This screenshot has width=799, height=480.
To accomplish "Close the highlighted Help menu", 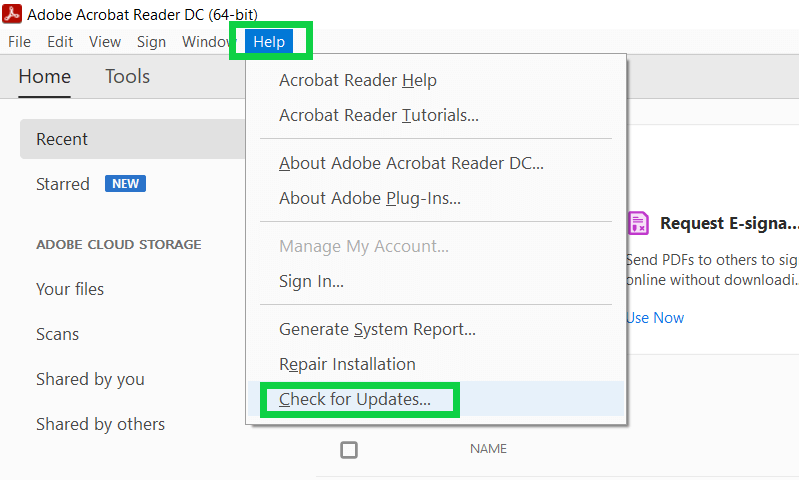I will (x=269, y=42).
